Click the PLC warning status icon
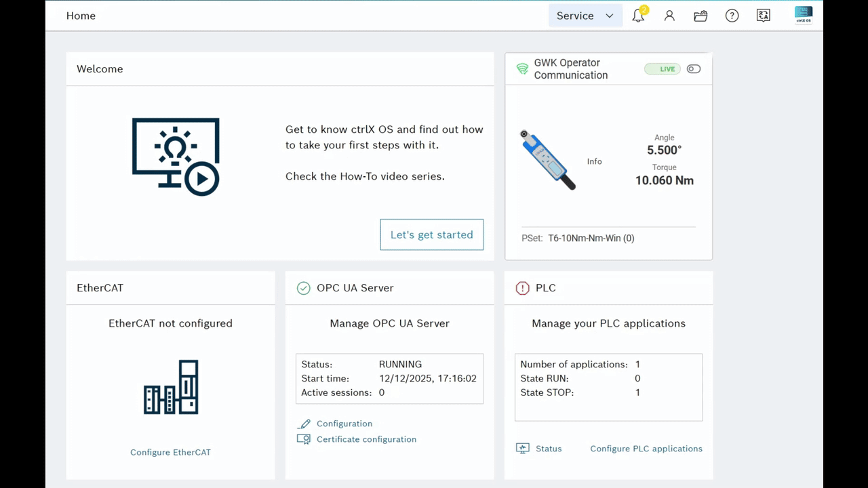 pyautogui.click(x=522, y=288)
